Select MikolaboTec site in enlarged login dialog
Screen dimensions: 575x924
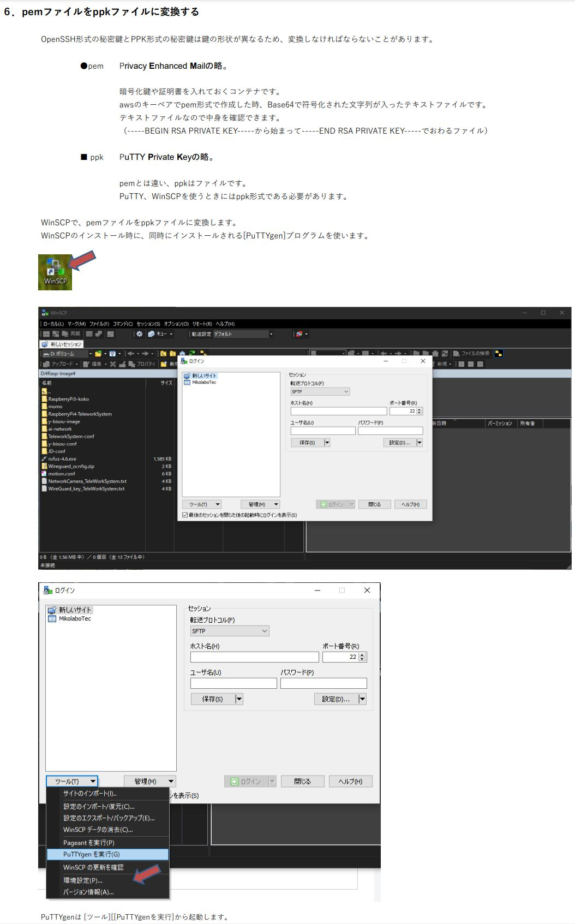click(x=69, y=618)
